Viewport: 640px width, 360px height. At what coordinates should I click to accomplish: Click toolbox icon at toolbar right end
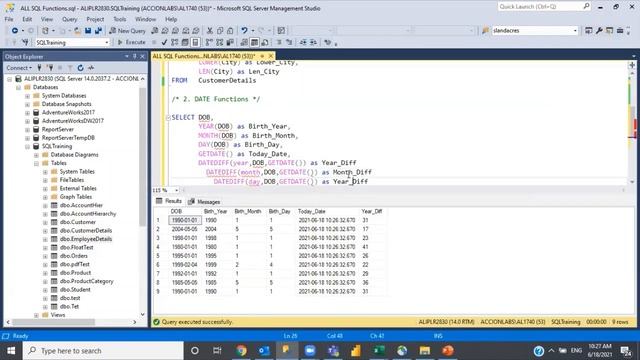click(620, 31)
